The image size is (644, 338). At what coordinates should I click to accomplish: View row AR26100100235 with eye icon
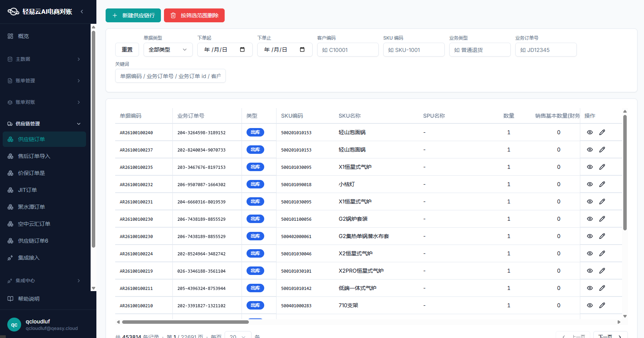click(590, 167)
